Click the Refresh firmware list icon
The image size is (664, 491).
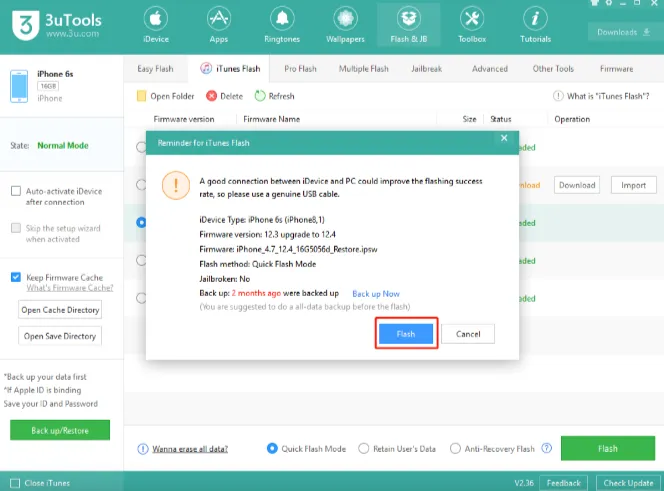tap(261, 96)
